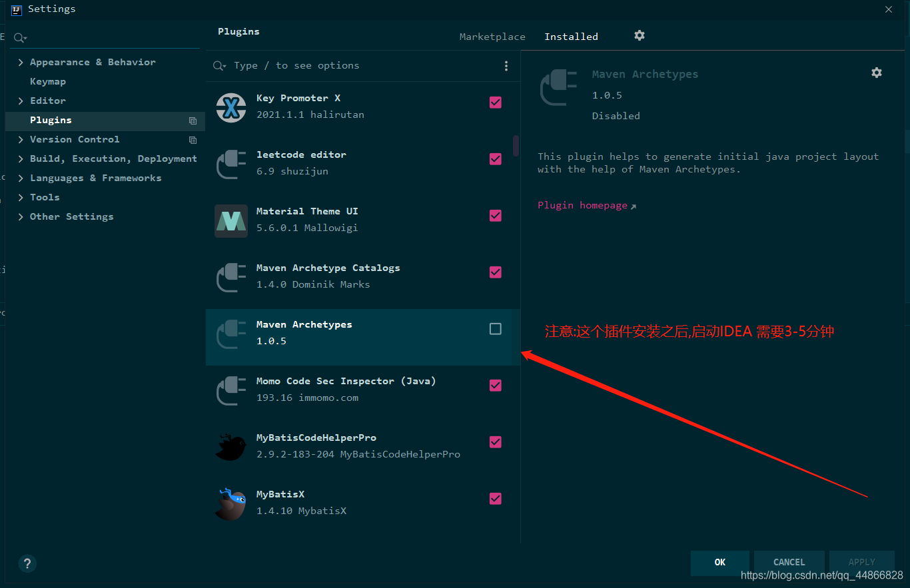Click the plugin search magnifier icon
910x588 pixels.
tap(219, 65)
